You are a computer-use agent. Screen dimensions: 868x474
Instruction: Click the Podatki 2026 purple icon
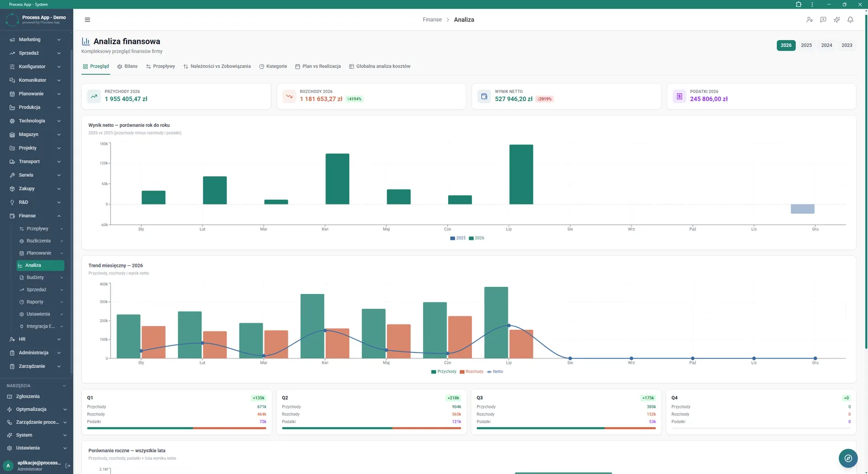point(679,96)
